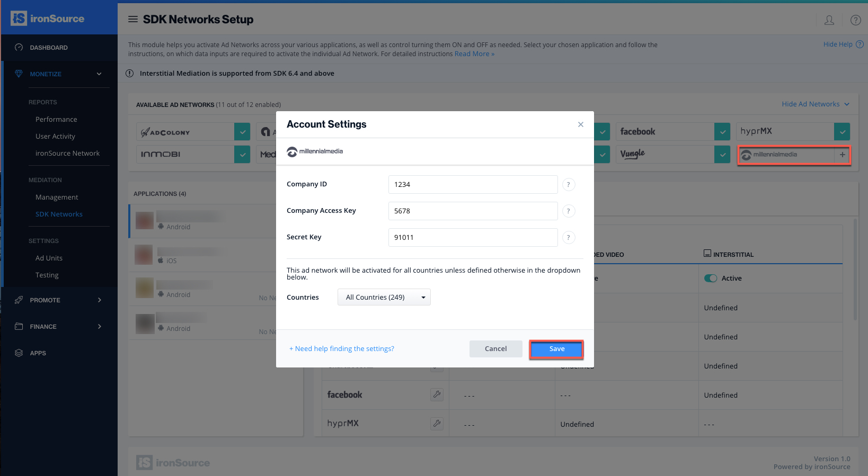The width and height of the screenshot is (868, 476).
Task: Click the info icon beside Interstitial Mediation notice
Action: [x=129, y=74]
